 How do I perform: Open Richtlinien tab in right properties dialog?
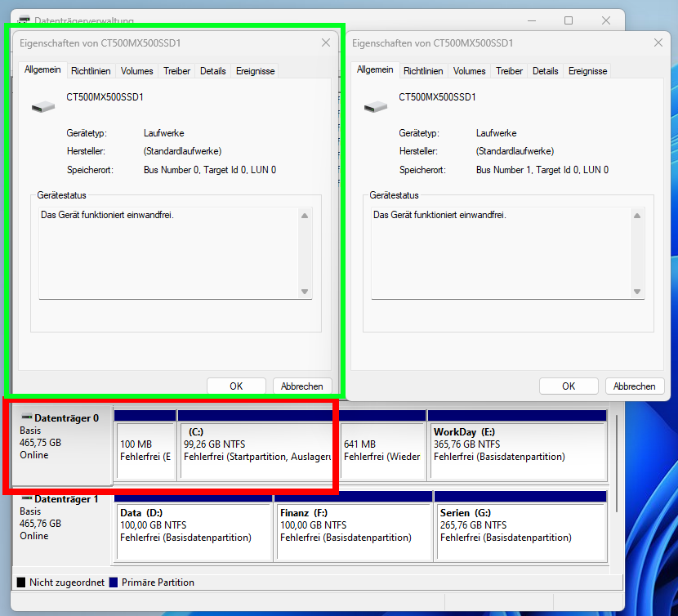click(423, 71)
